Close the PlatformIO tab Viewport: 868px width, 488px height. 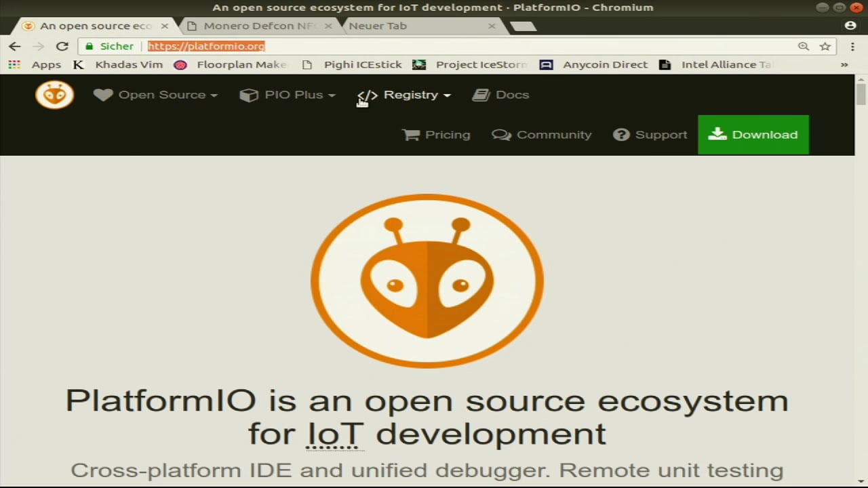(164, 26)
